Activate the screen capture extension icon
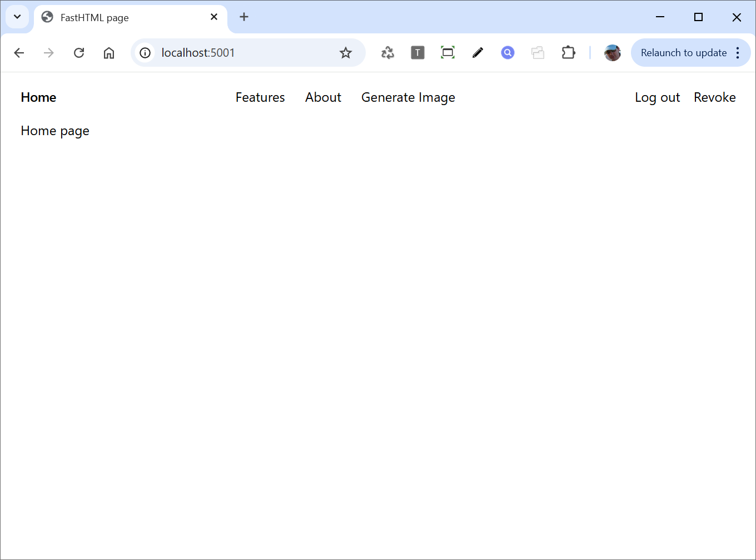The height and width of the screenshot is (560, 756). pyautogui.click(x=447, y=53)
